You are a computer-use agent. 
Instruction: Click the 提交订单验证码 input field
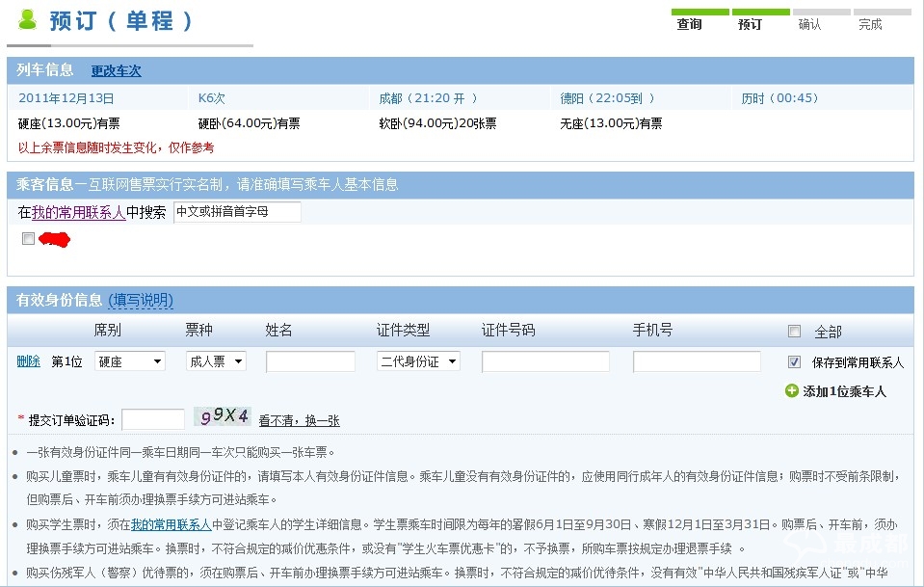click(x=153, y=419)
